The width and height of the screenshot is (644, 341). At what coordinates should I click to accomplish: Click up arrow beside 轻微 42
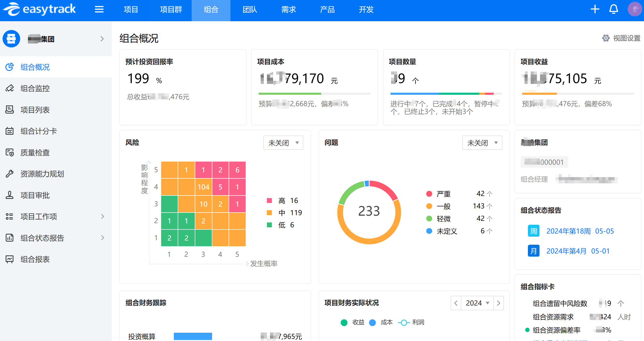click(x=490, y=219)
